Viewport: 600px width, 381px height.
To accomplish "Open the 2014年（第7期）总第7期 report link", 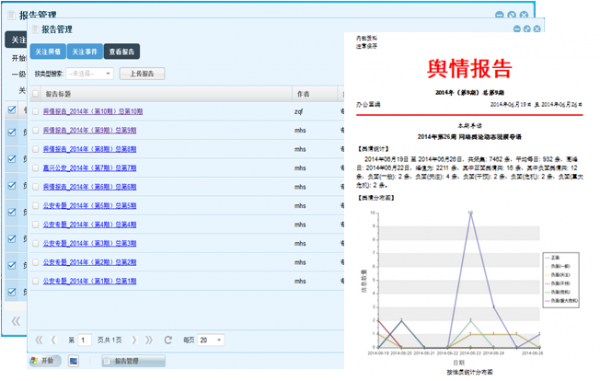I will 90,168.
